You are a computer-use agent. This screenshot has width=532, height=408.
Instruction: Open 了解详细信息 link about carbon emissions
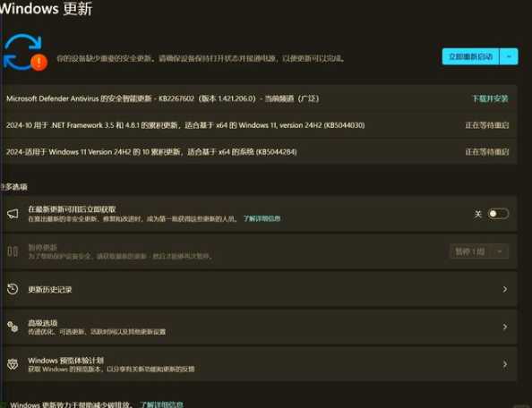[161, 404]
